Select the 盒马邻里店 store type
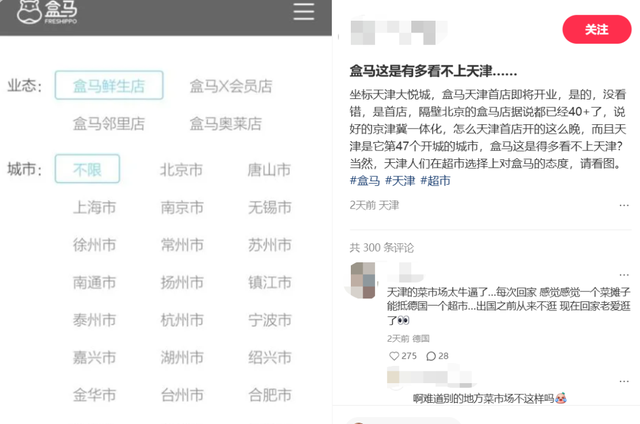The height and width of the screenshot is (424, 640). coord(109,124)
